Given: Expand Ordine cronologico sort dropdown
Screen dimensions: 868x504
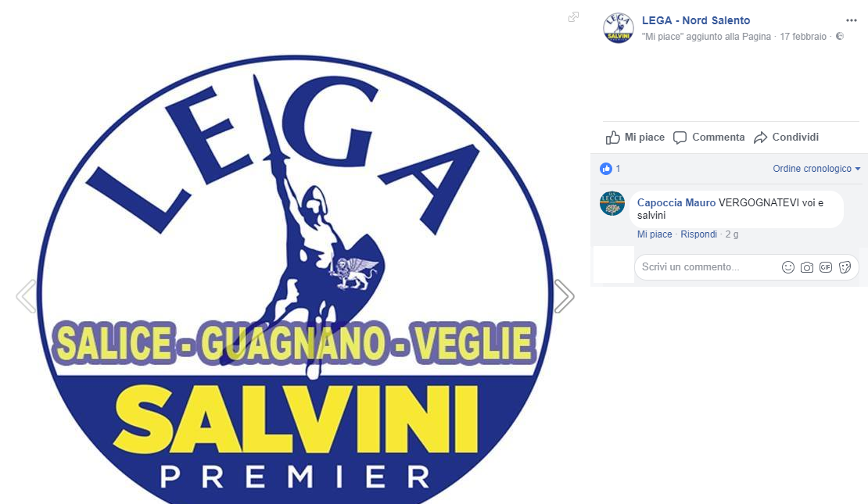Looking at the screenshot, I should 816,169.
